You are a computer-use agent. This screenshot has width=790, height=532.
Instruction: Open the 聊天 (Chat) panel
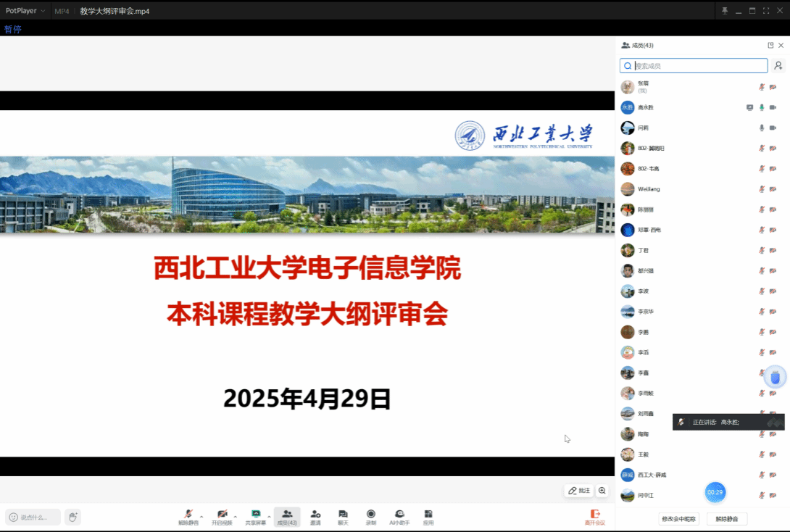coord(343,516)
